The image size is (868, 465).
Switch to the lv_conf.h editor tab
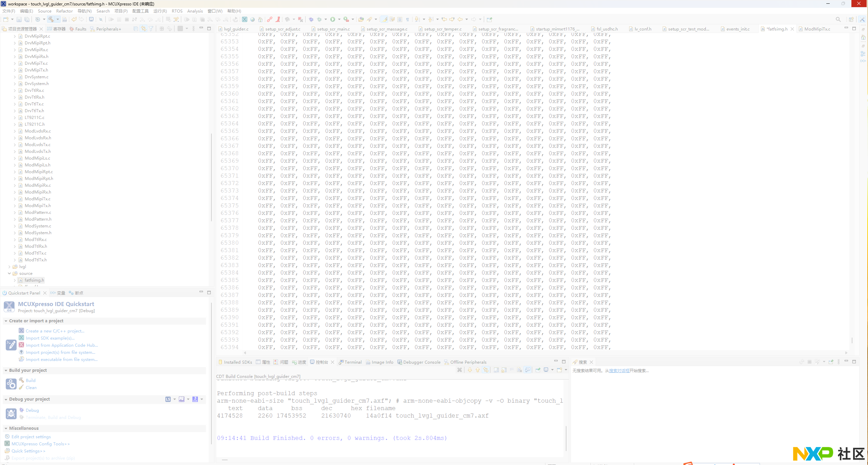tap(643, 29)
